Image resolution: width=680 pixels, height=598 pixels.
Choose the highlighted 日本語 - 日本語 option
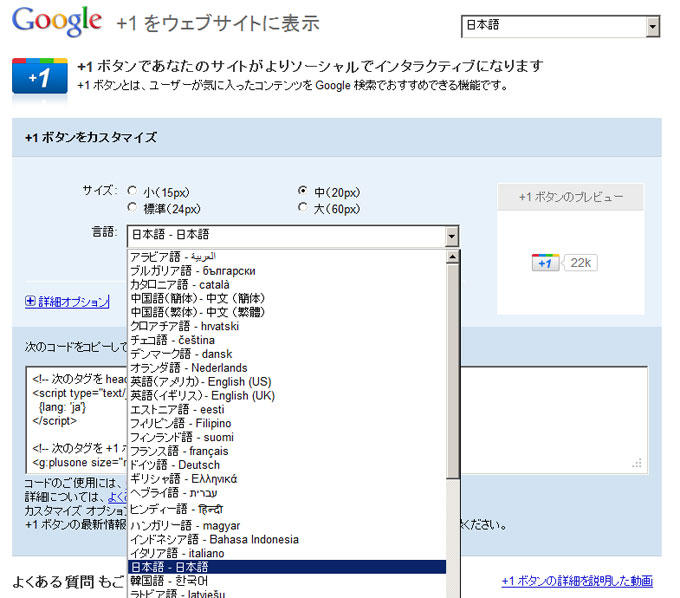point(287,567)
